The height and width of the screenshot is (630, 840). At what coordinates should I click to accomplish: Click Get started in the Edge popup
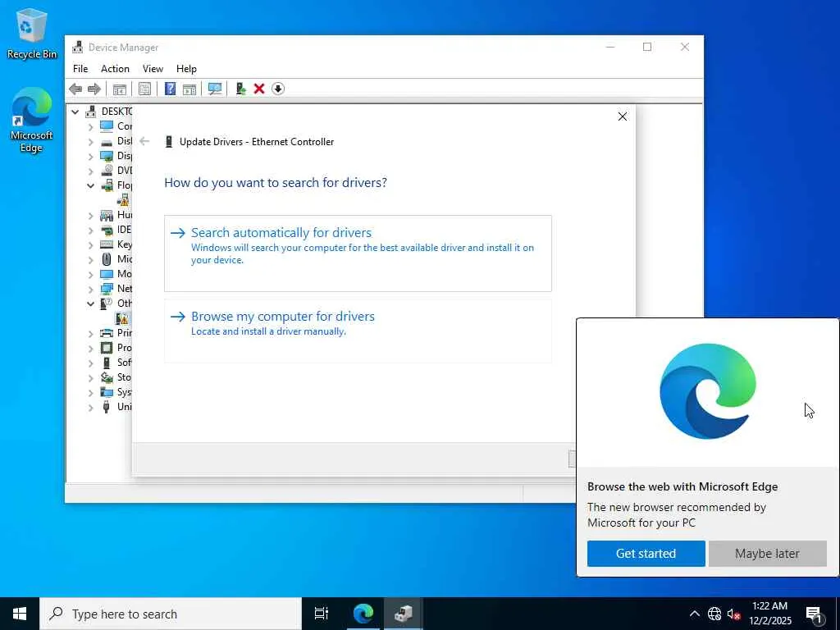646,554
